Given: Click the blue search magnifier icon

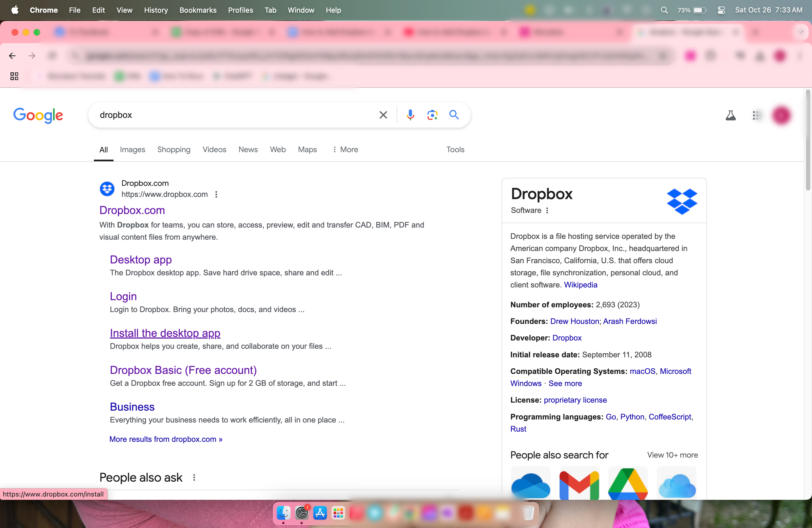Looking at the screenshot, I should point(454,115).
